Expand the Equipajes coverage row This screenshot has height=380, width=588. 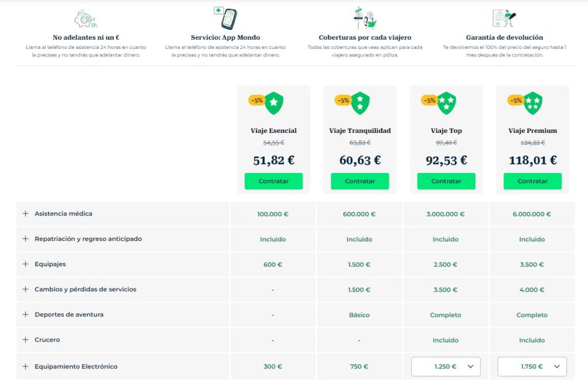click(x=25, y=264)
